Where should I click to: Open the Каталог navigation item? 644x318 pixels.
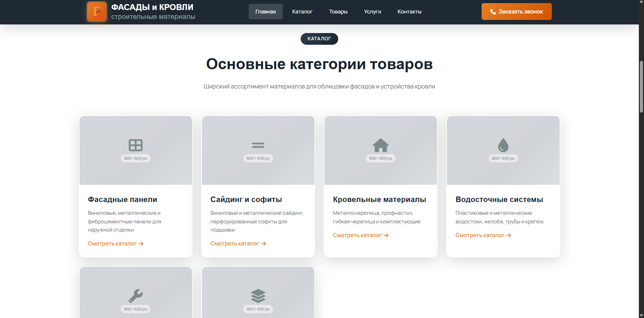pyautogui.click(x=302, y=12)
